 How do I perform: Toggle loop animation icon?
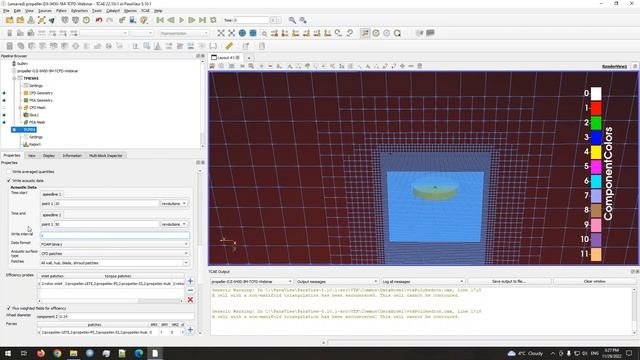click(x=213, y=20)
